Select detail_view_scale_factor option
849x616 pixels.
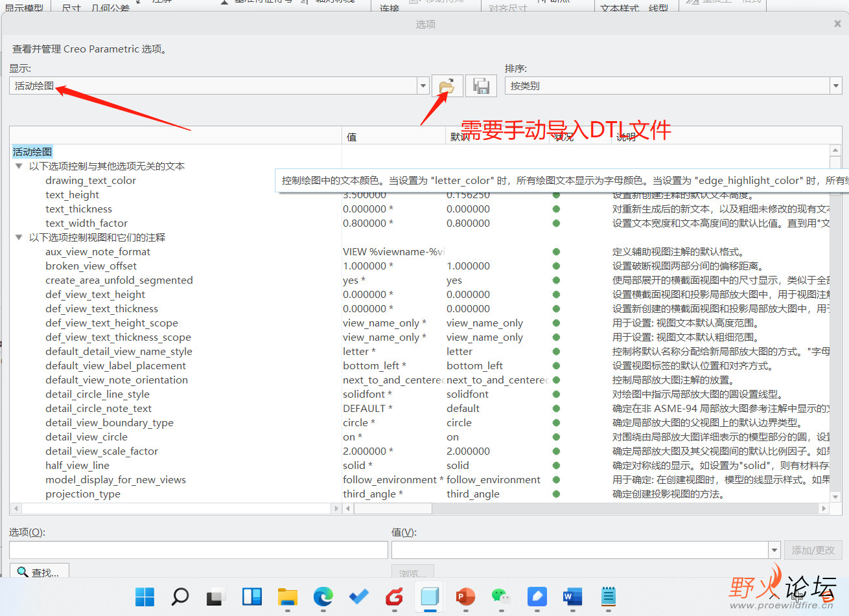(x=102, y=451)
